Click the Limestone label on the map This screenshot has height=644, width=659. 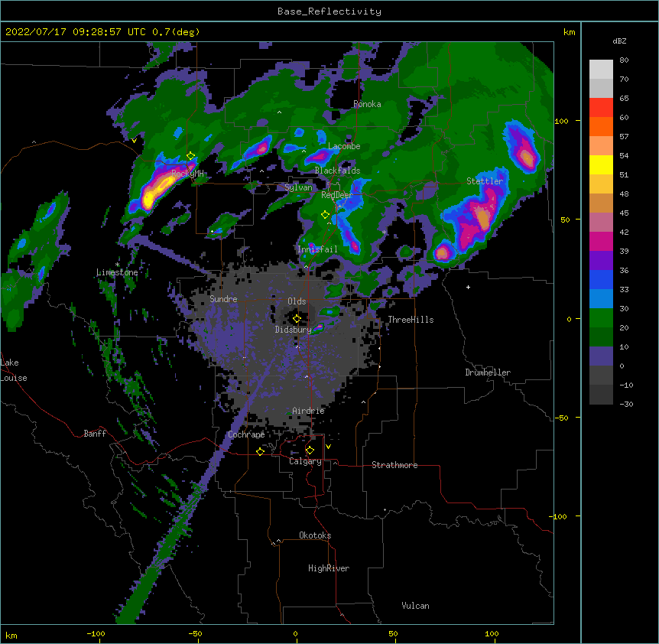point(117,272)
